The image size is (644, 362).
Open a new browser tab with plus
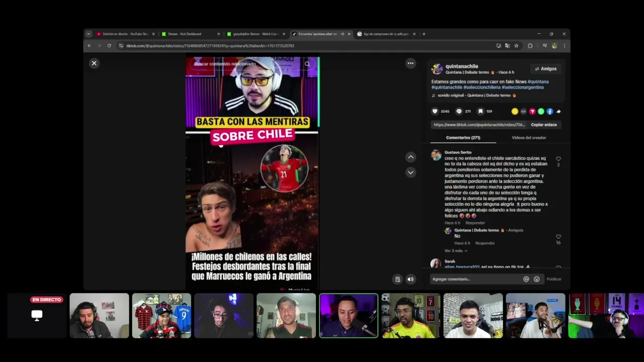tap(424, 34)
